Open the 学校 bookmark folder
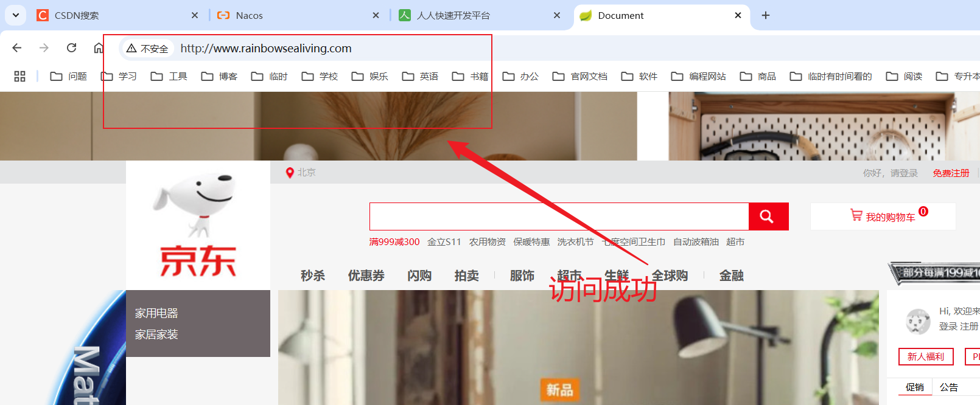 click(x=320, y=76)
